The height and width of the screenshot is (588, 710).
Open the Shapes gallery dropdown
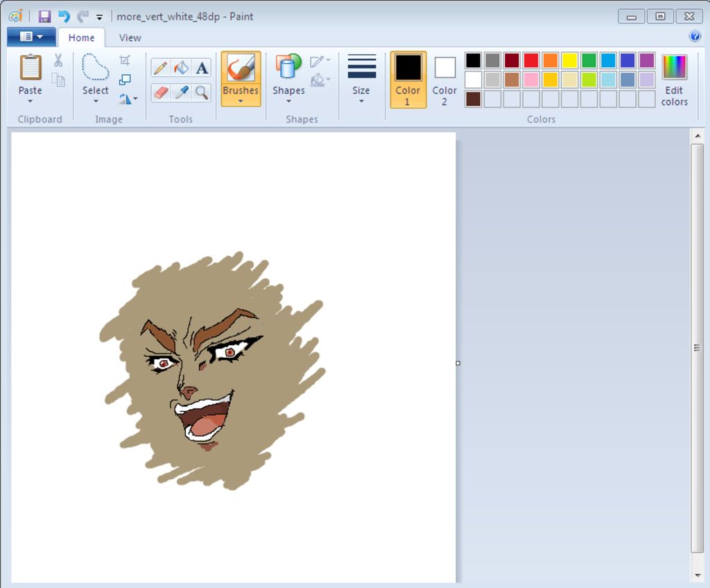[x=288, y=101]
